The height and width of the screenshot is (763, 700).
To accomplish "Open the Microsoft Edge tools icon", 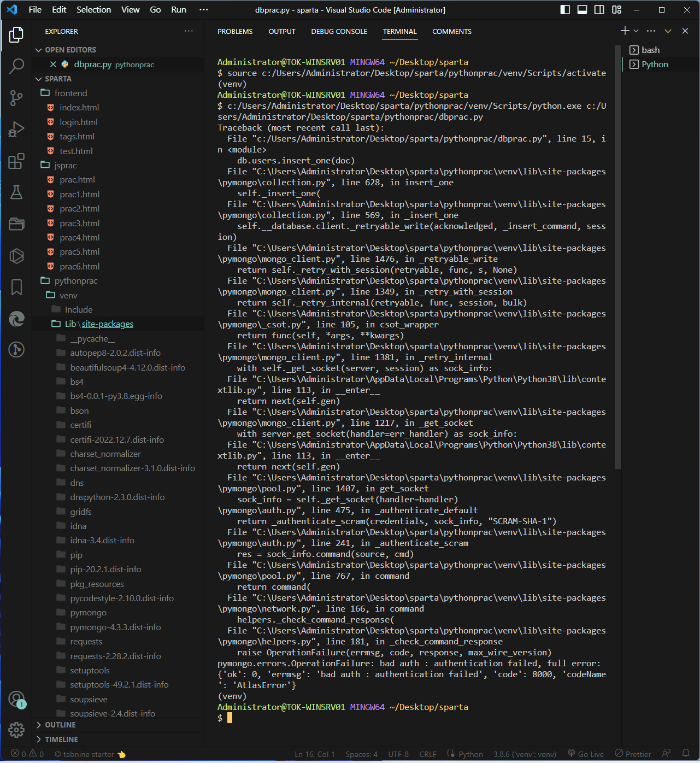I will 16,319.
